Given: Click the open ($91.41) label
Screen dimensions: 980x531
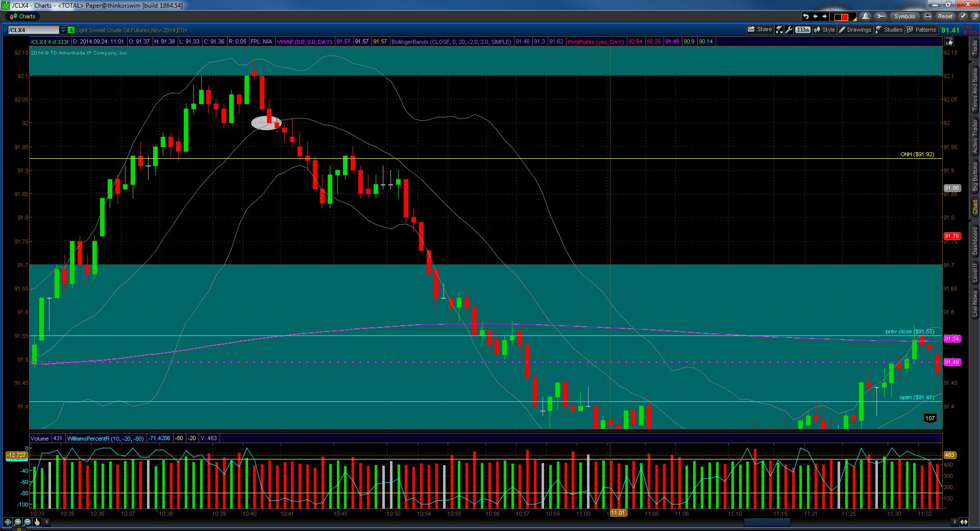Looking at the screenshot, I should (x=917, y=397).
